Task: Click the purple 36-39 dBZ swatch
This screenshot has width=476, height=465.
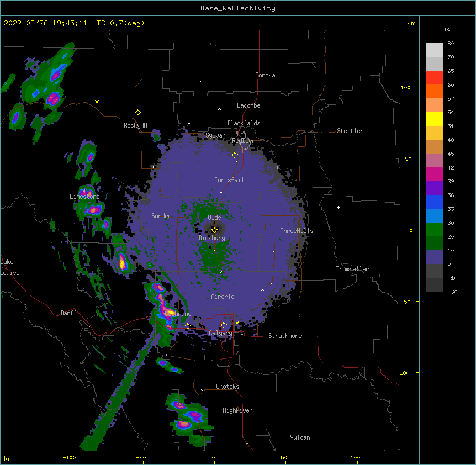Action: click(x=434, y=188)
